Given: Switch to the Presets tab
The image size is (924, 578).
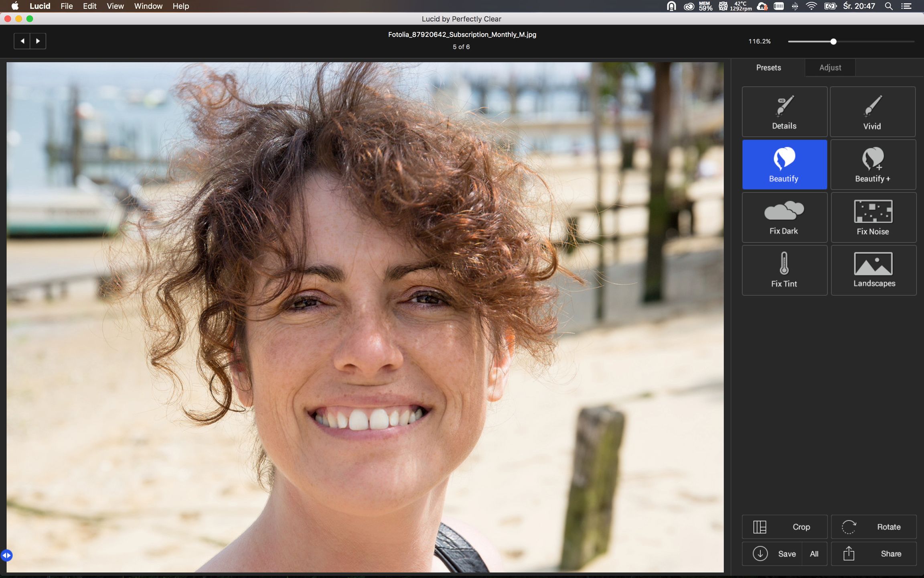Looking at the screenshot, I should coord(768,67).
